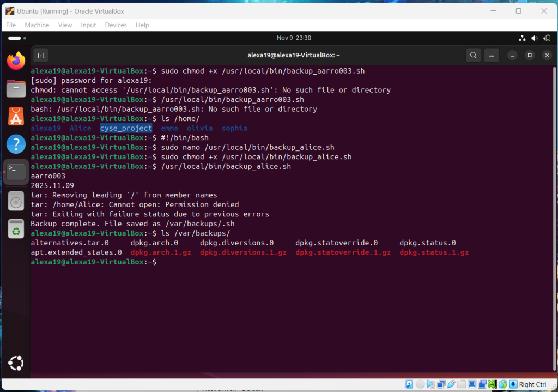The width and height of the screenshot is (558, 392).
Task: Click the Activities button in top bar
Action: pyautogui.click(x=14, y=38)
